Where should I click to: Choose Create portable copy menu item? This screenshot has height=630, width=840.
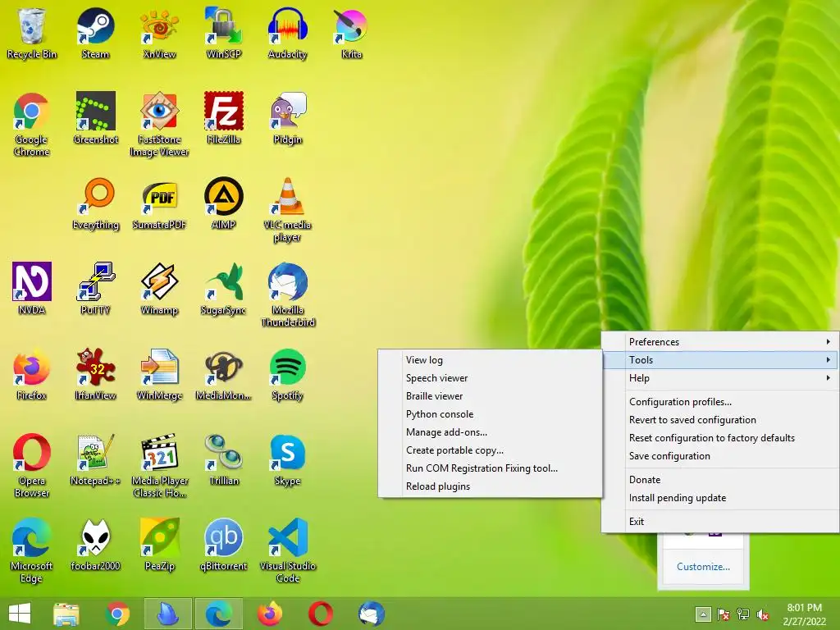click(x=491, y=450)
